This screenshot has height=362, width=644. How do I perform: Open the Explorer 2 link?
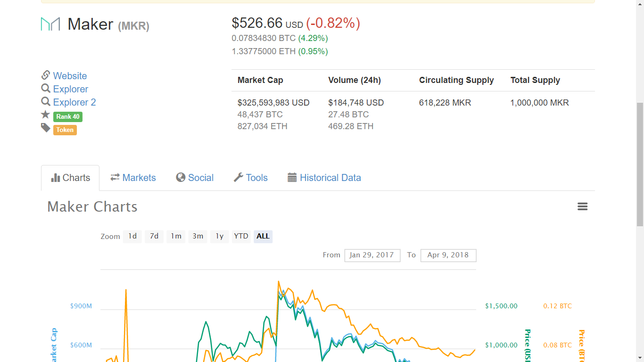[x=74, y=102]
